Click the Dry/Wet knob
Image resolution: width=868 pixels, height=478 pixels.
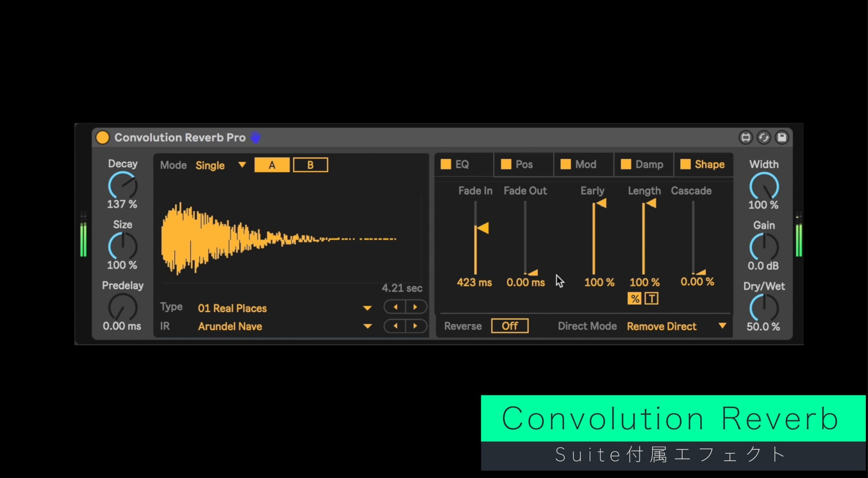(x=764, y=308)
